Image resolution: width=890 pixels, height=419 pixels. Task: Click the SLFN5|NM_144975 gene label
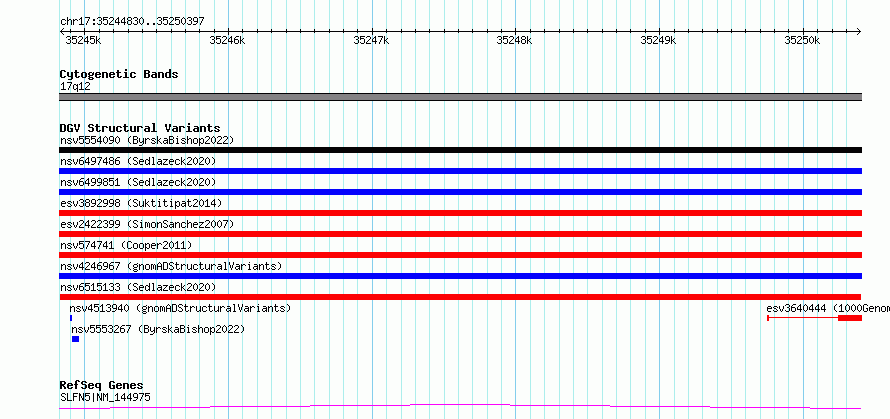(x=105, y=397)
